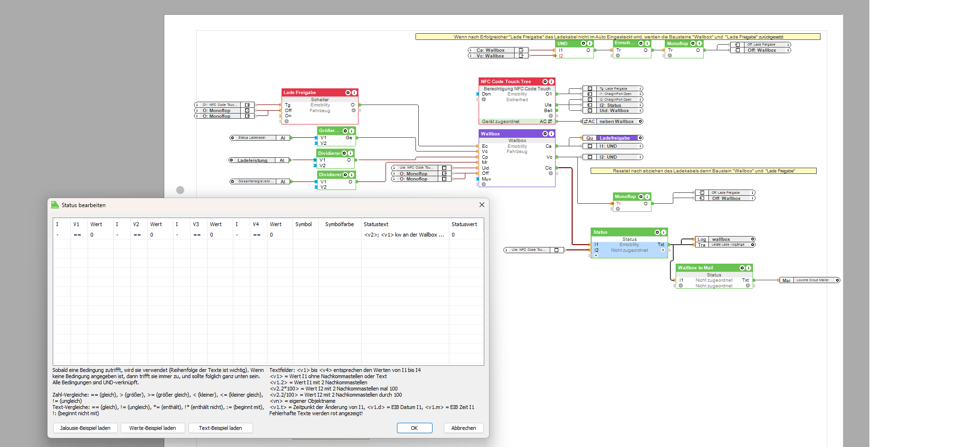Load the Text-Beispiel example
980x447 pixels.
tap(220, 428)
